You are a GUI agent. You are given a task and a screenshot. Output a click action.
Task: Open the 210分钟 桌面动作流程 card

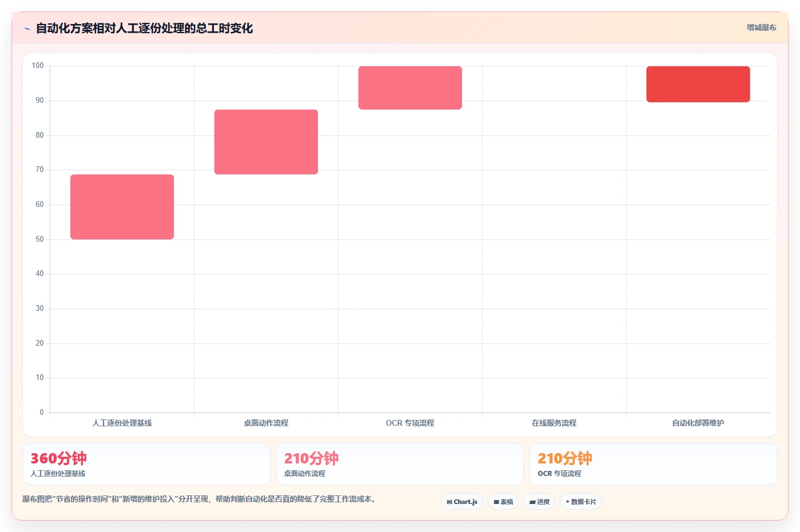(x=400, y=464)
